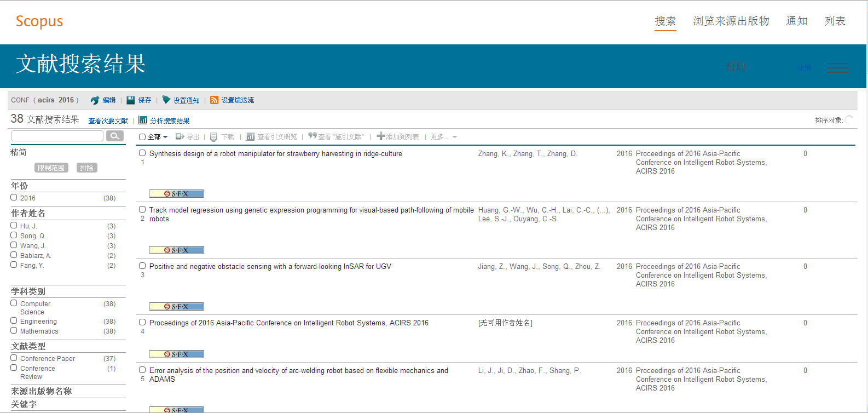
Task: Click the set alert (设置通知) bell icon
Action: pyautogui.click(x=166, y=100)
